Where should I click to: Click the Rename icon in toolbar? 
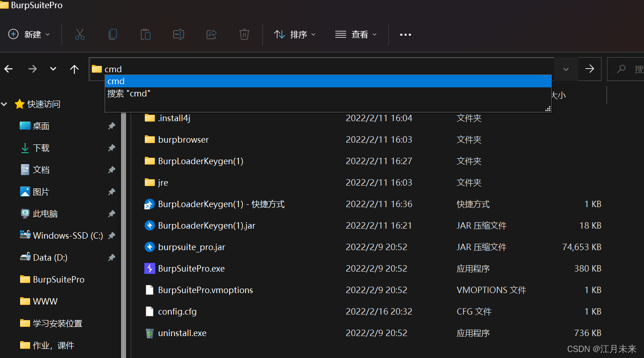178,34
